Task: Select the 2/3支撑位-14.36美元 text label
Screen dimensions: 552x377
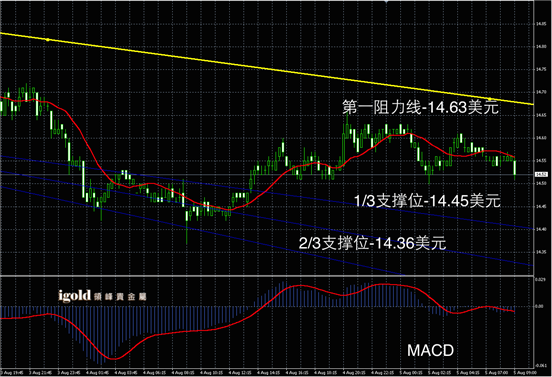Action: point(372,243)
